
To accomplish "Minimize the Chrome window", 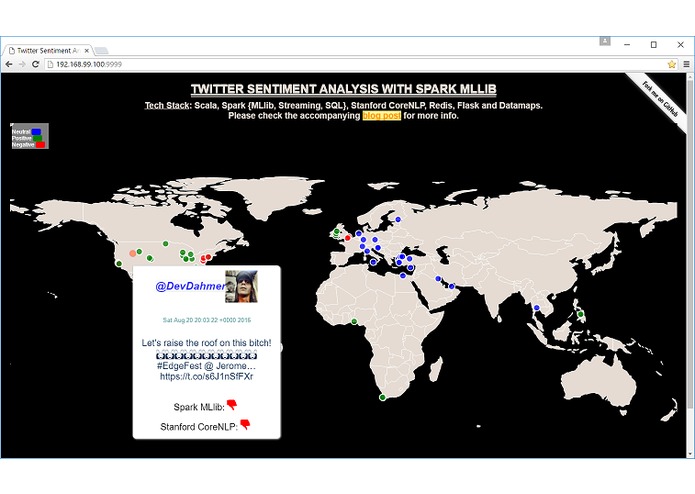I will click(627, 44).
